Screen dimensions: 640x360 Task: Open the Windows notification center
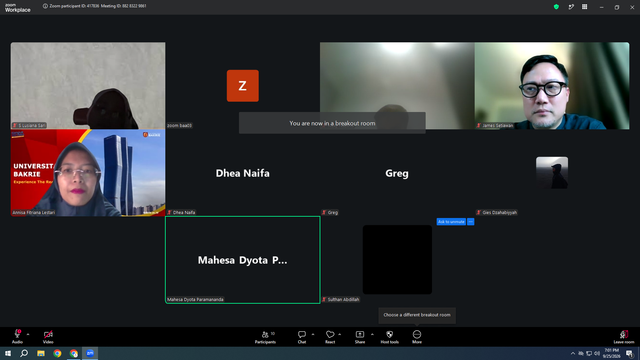629,353
